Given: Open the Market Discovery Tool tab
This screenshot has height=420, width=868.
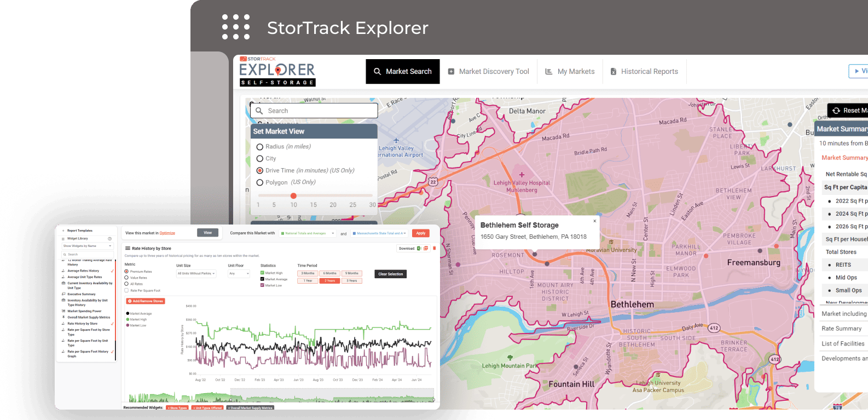Looking at the screenshot, I should pyautogui.click(x=489, y=72).
